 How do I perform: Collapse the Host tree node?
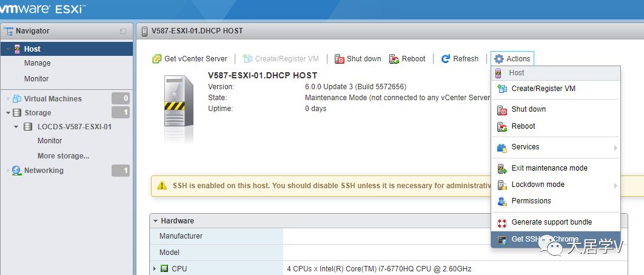pos(8,49)
